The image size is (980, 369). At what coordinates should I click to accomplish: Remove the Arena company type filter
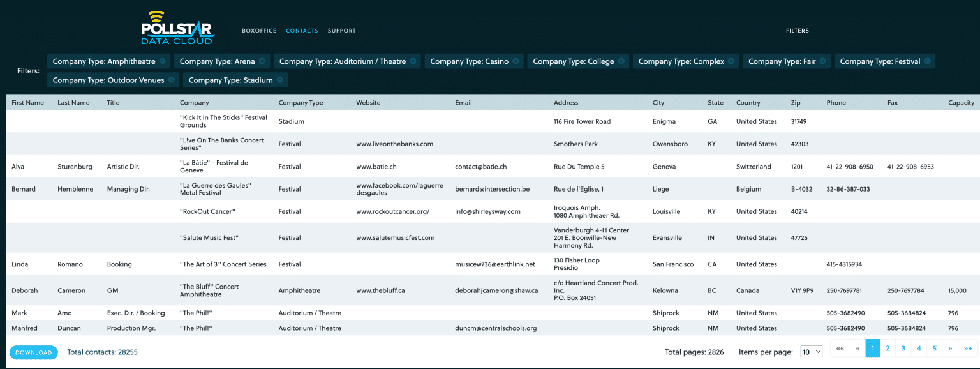coord(262,61)
